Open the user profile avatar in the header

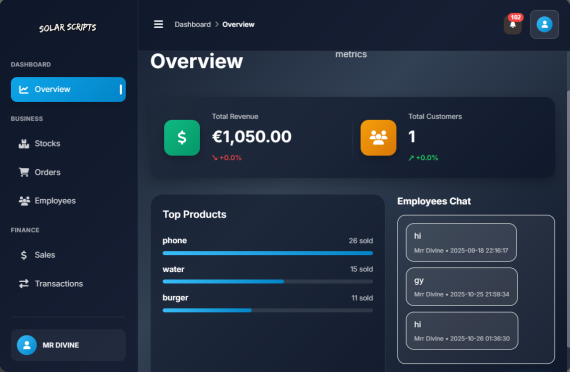tap(544, 24)
